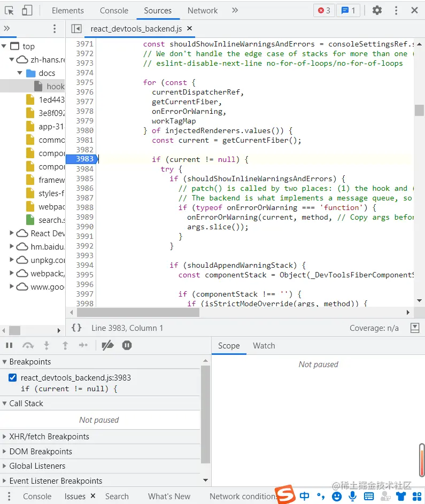Expand the Global Listeners section
The image size is (425, 504).
4,466
